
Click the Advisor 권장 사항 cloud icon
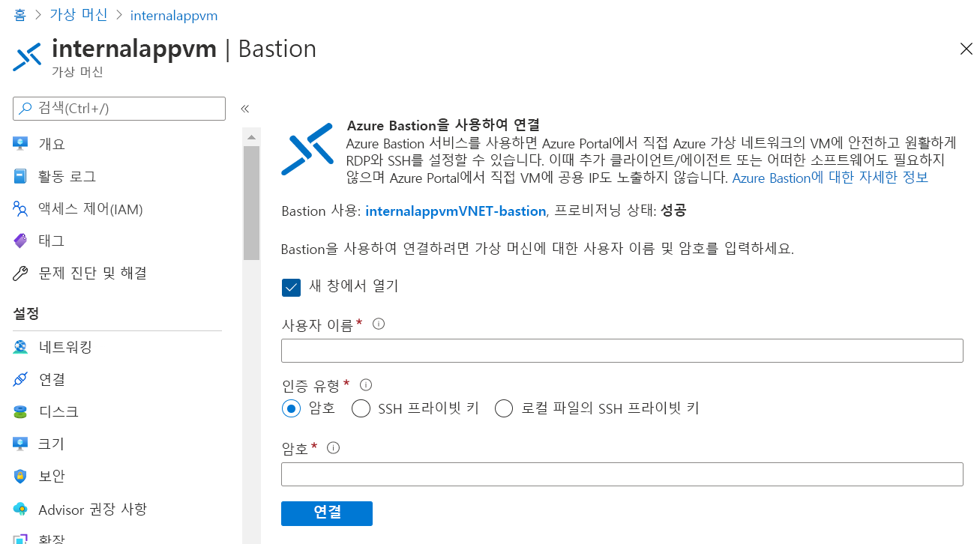pos(20,510)
